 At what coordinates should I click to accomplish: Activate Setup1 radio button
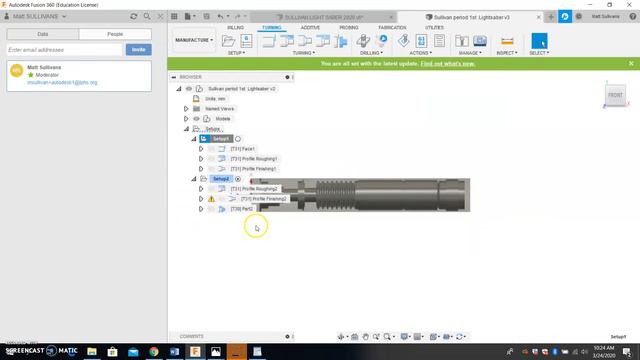[x=238, y=139]
